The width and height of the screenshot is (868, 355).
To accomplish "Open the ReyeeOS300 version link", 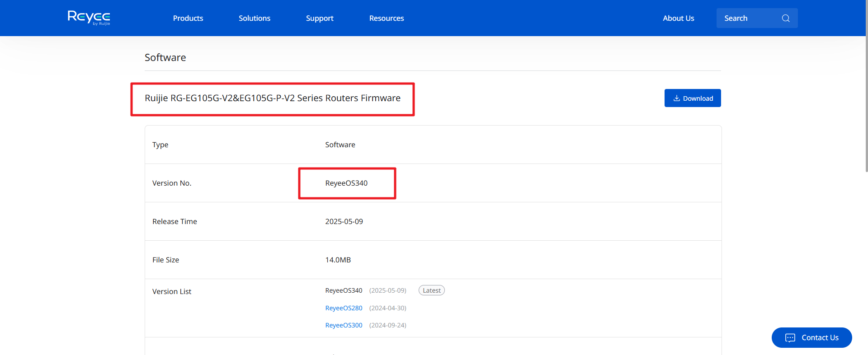I will click(344, 325).
